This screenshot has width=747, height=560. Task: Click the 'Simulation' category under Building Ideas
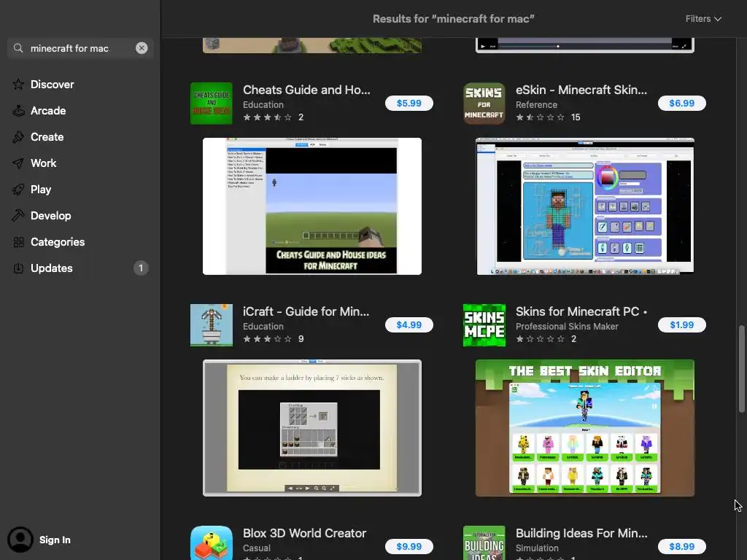[x=537, y=548]
